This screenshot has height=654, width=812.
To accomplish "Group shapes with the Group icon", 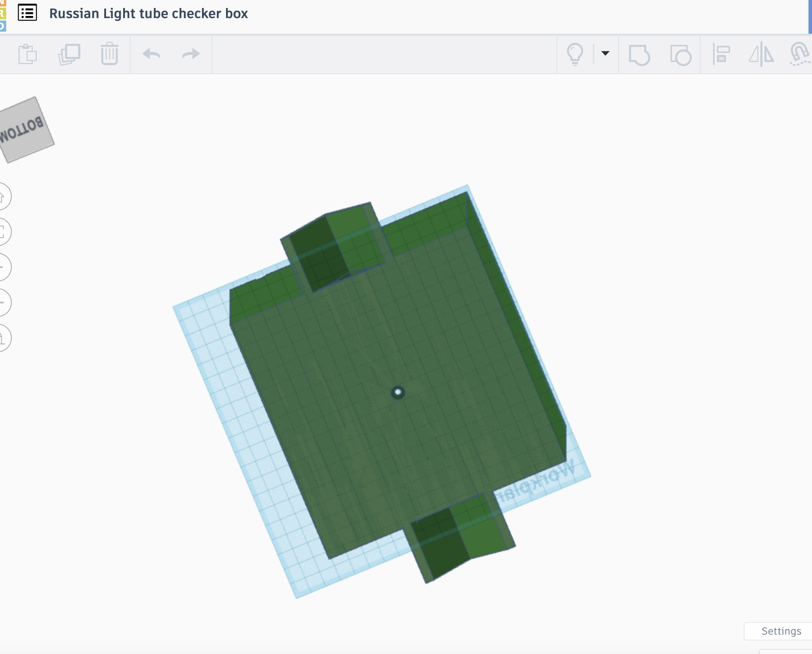I will pos(639,55).
